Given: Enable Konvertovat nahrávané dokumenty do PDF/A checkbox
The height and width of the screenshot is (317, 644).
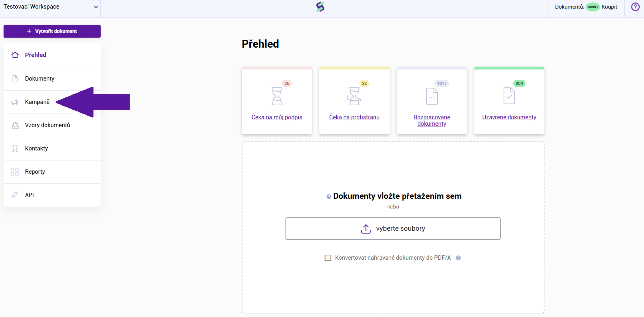Looking at the screenshot, I should (328, 258).
